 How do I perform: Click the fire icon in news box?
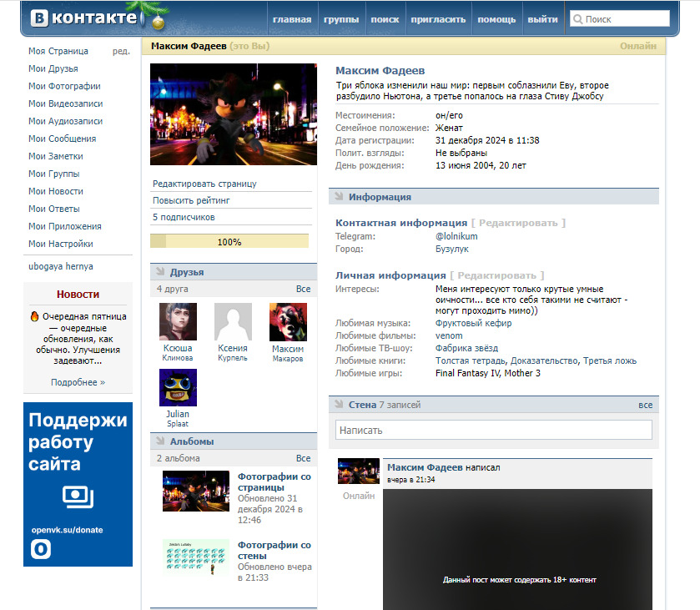tap(34, 316)
